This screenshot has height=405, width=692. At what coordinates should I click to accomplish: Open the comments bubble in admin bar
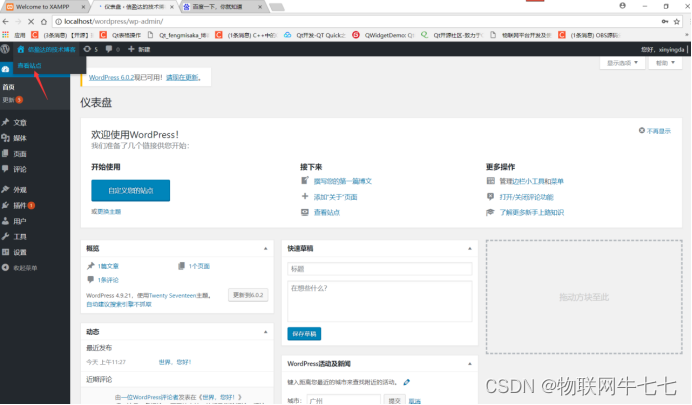click(x=113, y=49)
